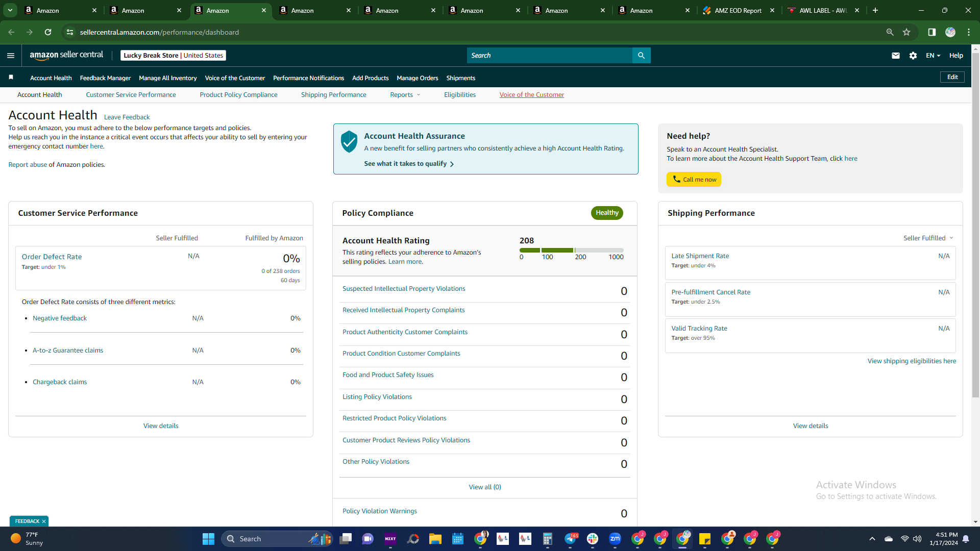Click the page vertical scrollbar

pos(975,224)
